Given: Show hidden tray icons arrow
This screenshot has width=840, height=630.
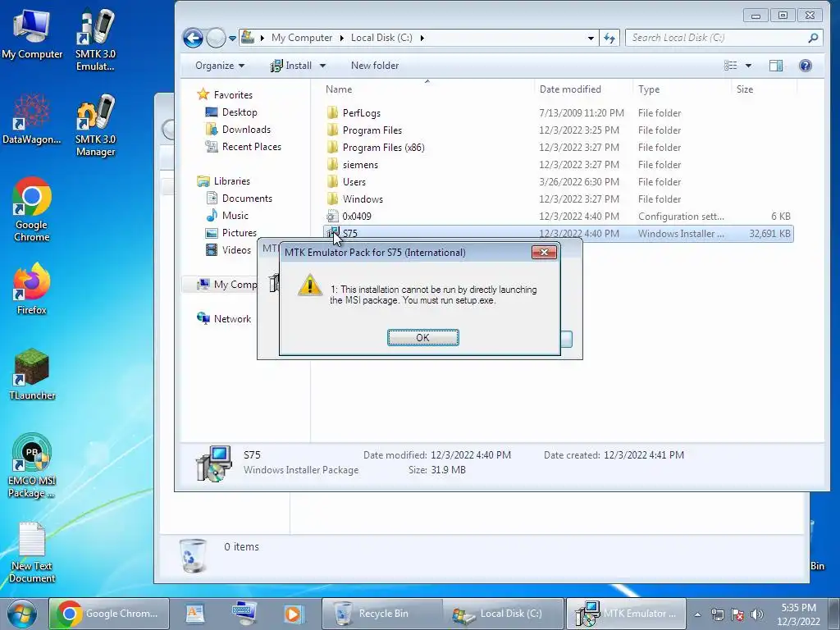Looking at the screenshot, I should coord(697,614).
